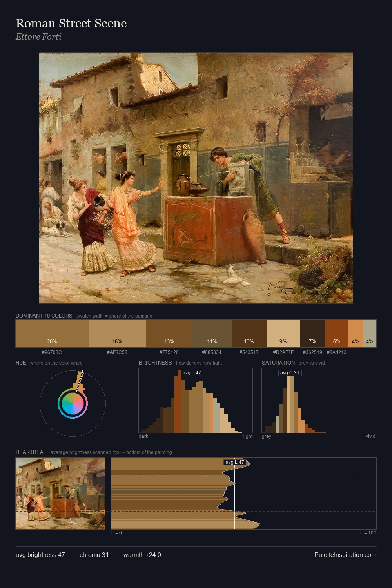Click the artist name 'Ettore Forti'

pyautogui.click(x=38, y=37)
